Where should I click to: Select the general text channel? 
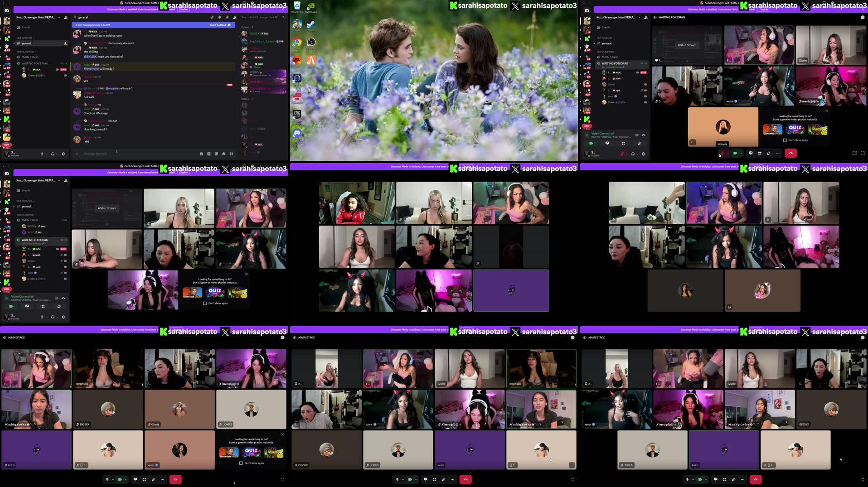pos(26,43)
